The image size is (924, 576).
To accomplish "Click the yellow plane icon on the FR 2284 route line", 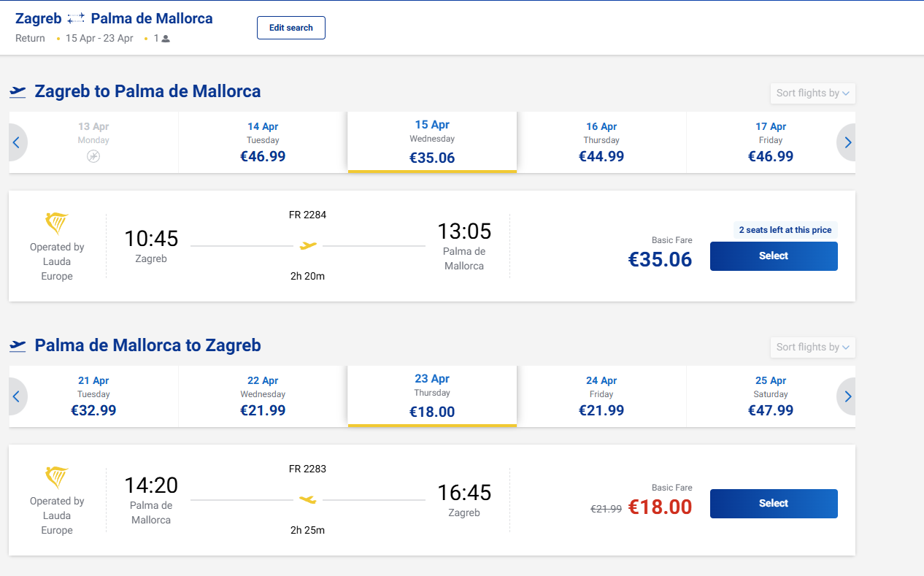I will click(308, 246).
